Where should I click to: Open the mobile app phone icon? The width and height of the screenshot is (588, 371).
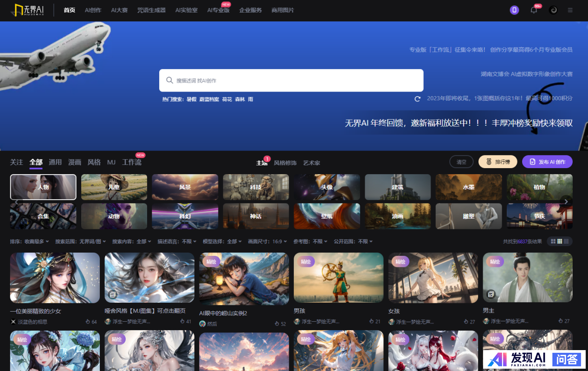point(514,10)
